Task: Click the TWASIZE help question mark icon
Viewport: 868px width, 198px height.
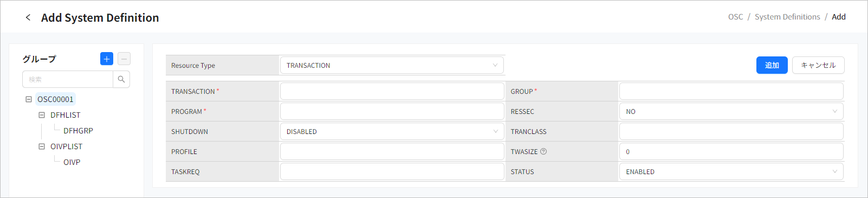Action: tap(543, 152)
